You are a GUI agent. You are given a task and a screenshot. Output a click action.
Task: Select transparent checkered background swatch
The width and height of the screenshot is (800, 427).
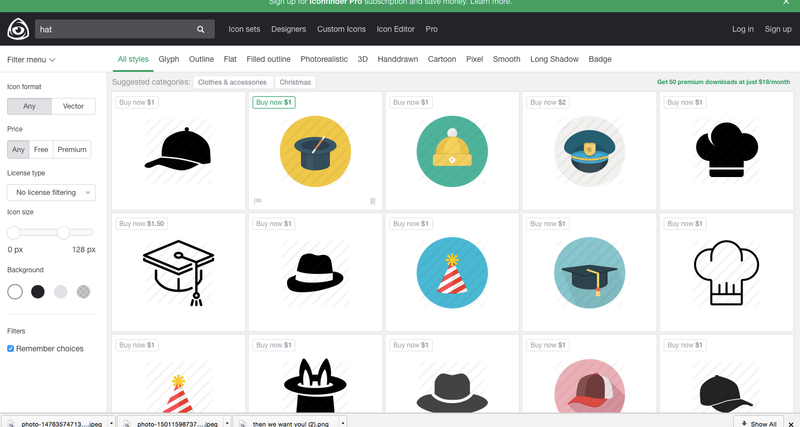[x=83, y=292]
